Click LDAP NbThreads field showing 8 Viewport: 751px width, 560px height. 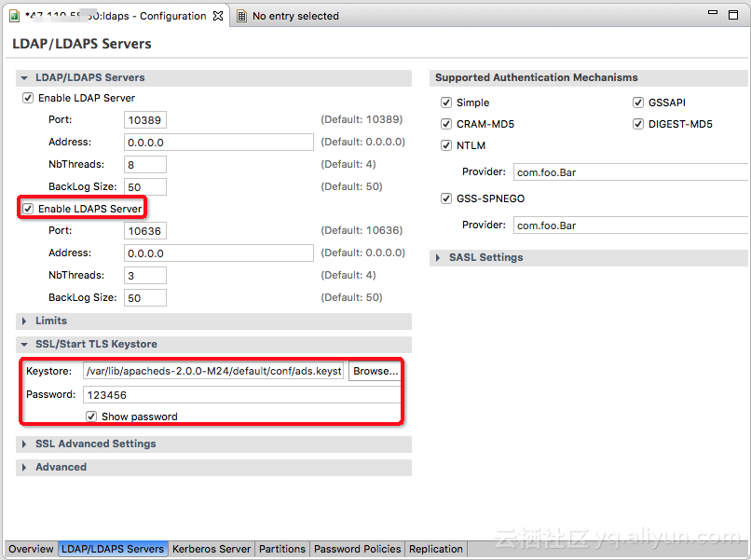coord(145,164)
